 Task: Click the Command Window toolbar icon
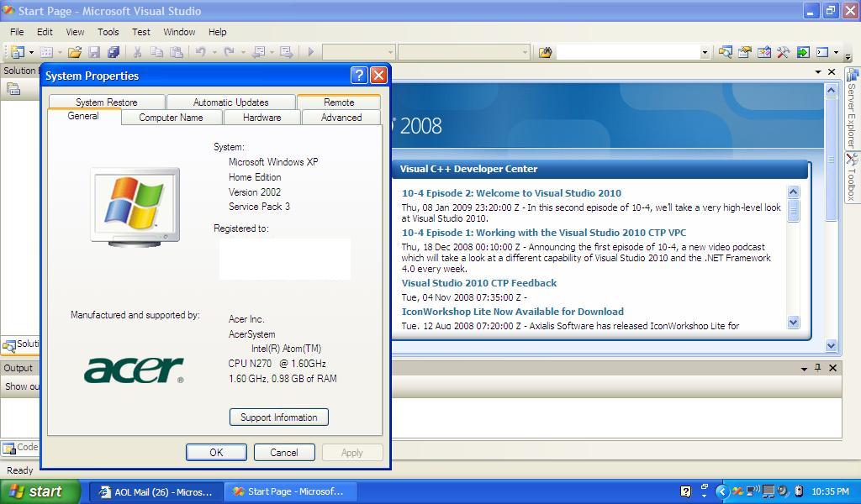click(822, 52)
